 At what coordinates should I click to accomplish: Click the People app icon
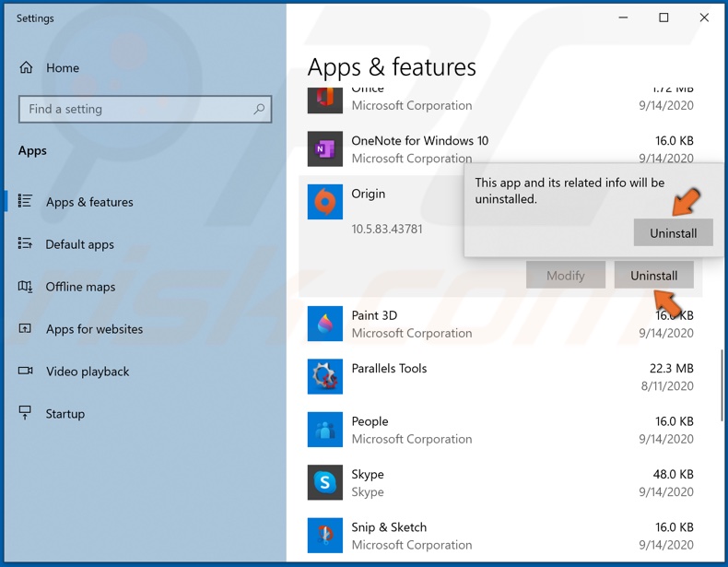[x=325, y=430]
